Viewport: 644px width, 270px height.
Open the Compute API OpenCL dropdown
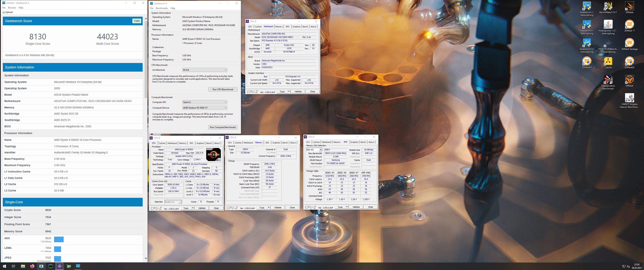(204, 102)
